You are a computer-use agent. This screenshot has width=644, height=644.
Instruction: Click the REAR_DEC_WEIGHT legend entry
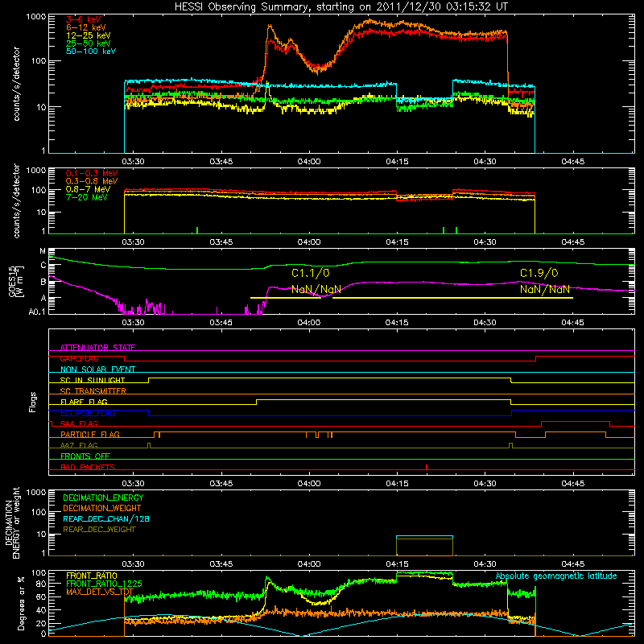(x=99, y=530)
